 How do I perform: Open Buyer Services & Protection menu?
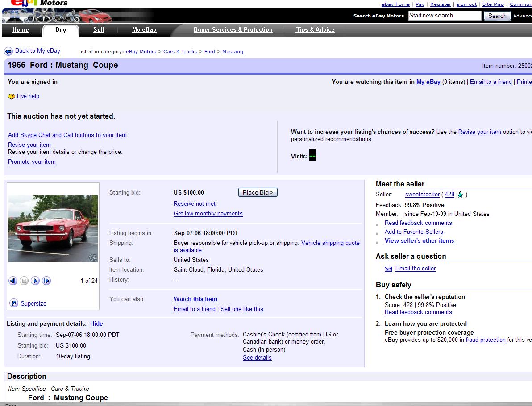tap(233, 30)
